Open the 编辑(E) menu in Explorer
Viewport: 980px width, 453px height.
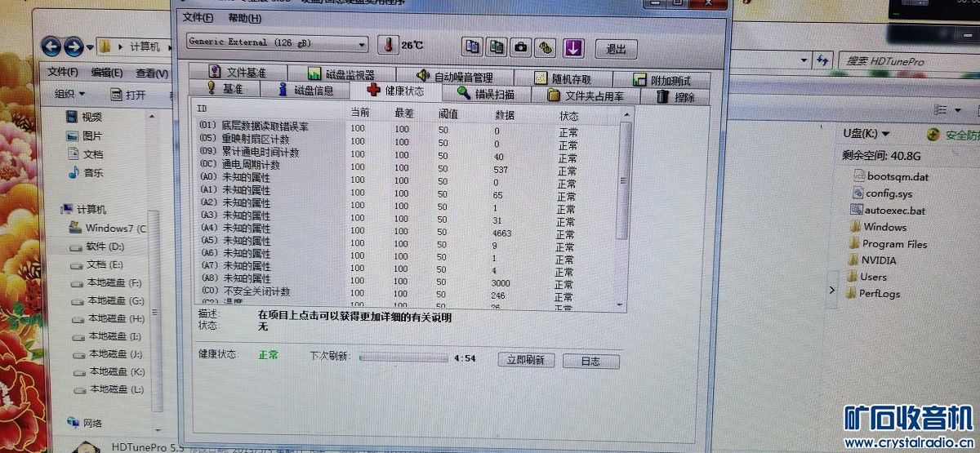click(107, 72)
